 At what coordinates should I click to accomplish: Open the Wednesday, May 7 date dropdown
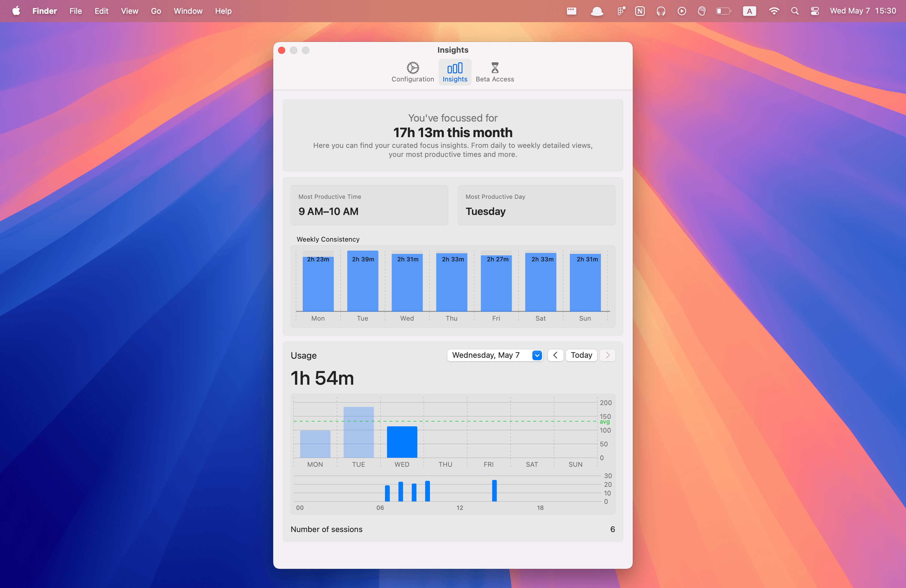pos(494,355)
